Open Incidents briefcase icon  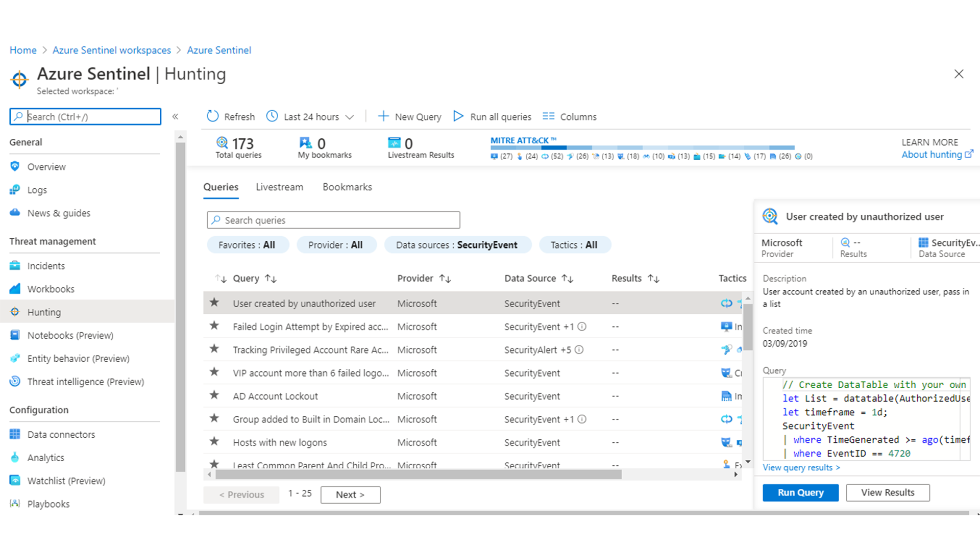coord(15,265)
